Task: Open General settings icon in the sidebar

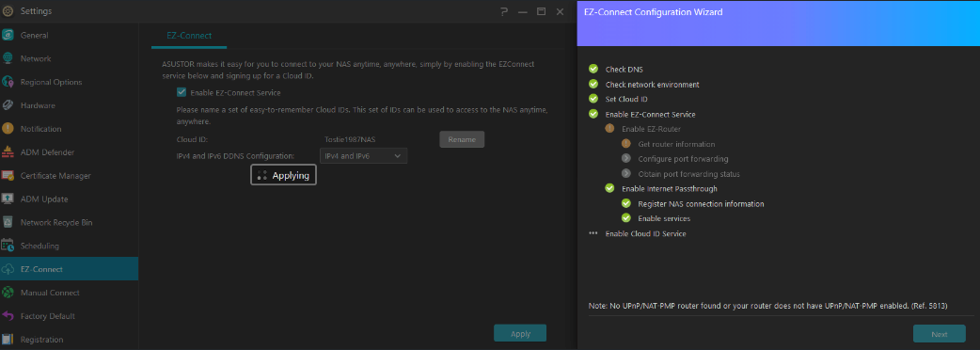Action: [x=8, y=35]
